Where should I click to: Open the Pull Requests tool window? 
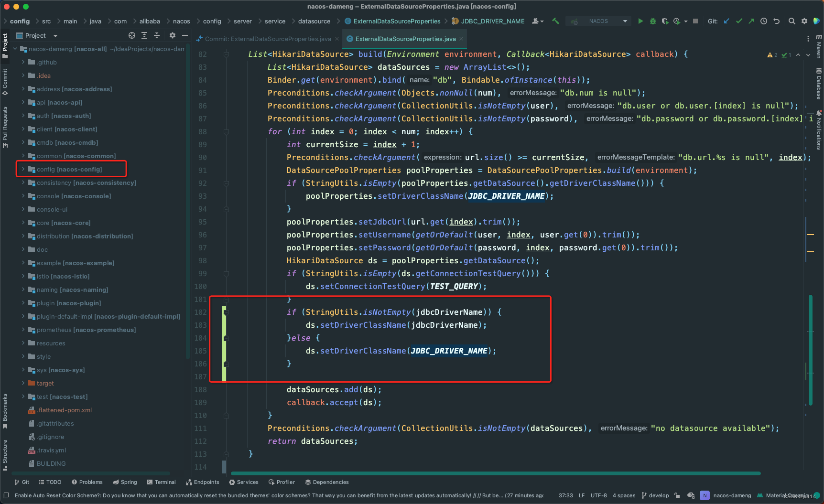click(5, 127)
